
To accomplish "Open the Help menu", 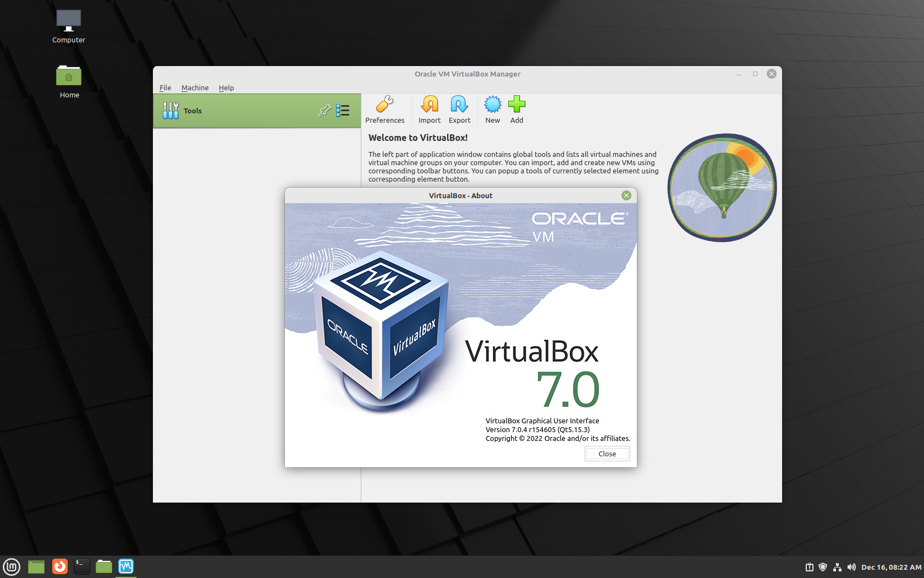I will pos(226,88).
